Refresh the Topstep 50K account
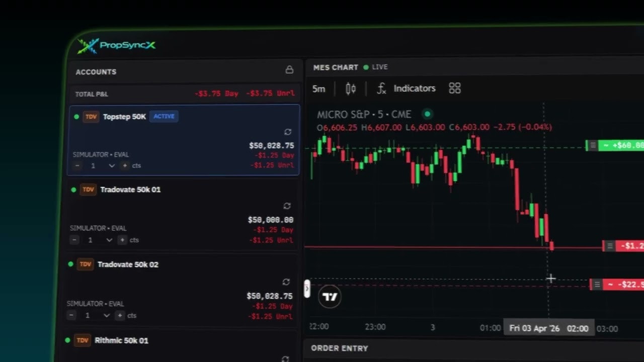This screenshot has height=362, width=644. (288, 132)
